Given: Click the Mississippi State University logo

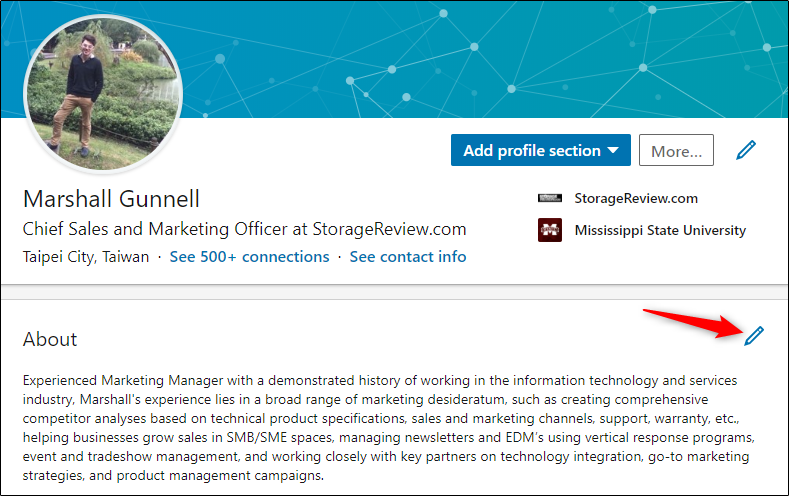Looking at the screenshot, I should tap(549, 230).
